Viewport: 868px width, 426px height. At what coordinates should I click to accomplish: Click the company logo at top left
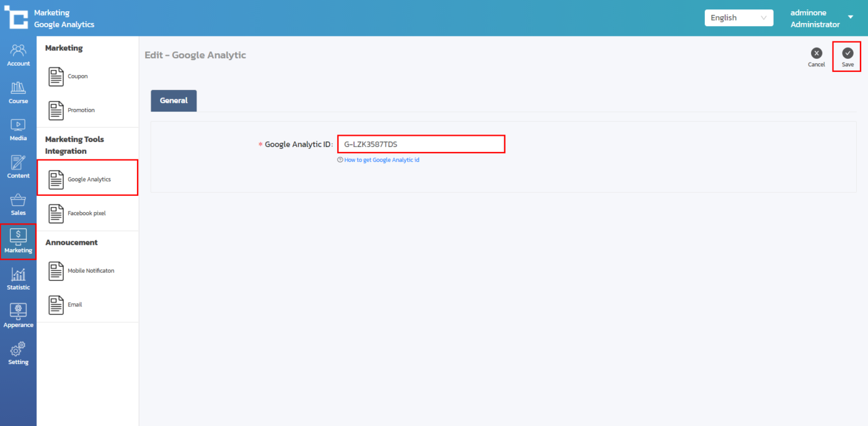tap(16, 17)
